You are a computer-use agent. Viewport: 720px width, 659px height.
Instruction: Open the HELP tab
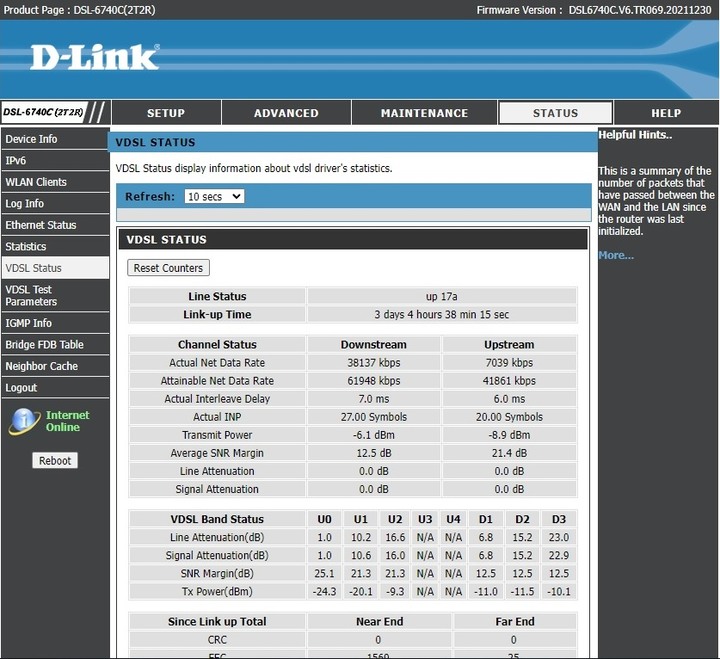(x=666, y=113)
